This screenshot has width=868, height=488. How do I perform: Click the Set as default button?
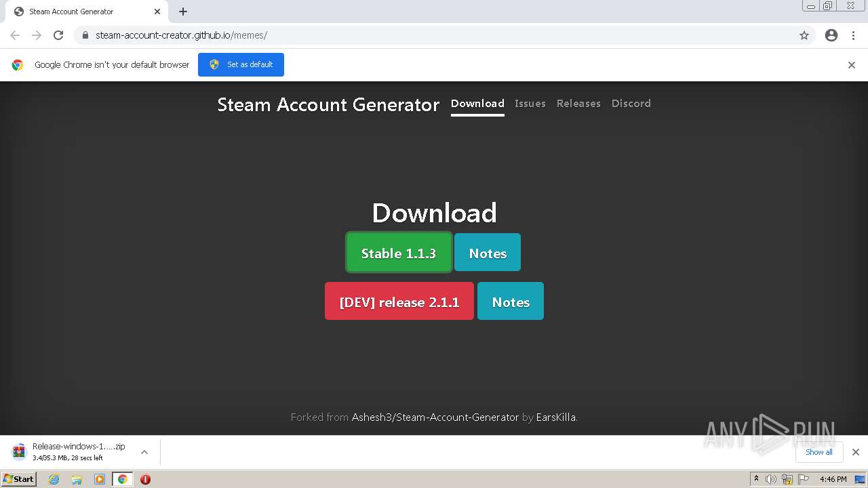[x=241, y=65]
